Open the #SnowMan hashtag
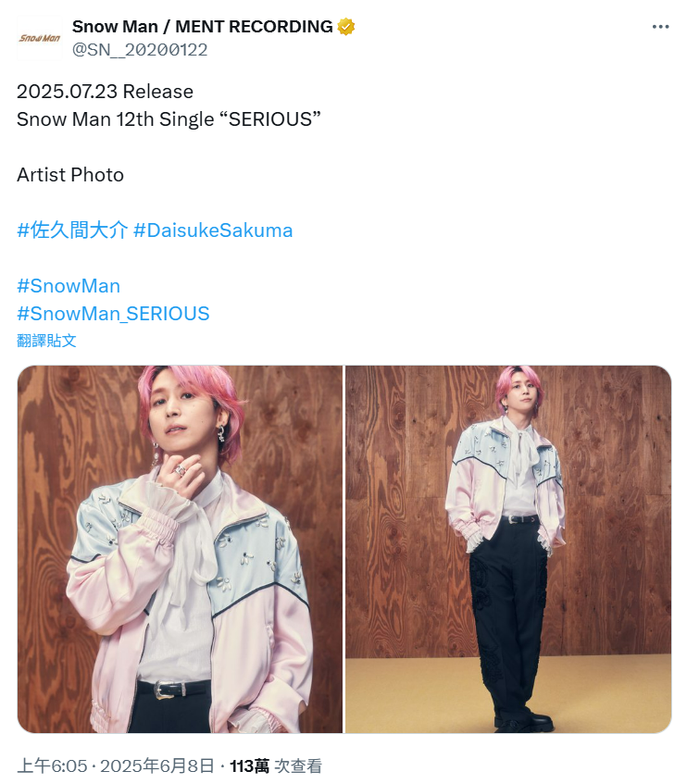The width and height of the screenshot is (687, 784). [x=69, y=286]
